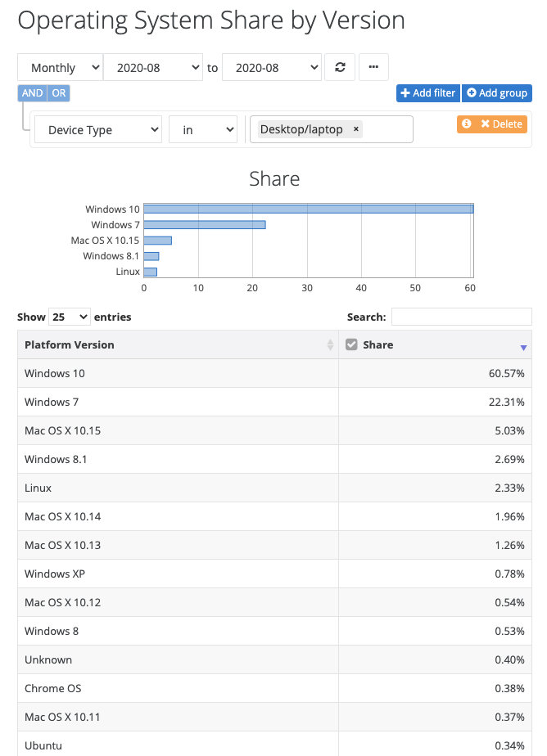Screen dimensions: 547x756
Task: Open the 'in' operator dropdown
Action: (203, 130)
